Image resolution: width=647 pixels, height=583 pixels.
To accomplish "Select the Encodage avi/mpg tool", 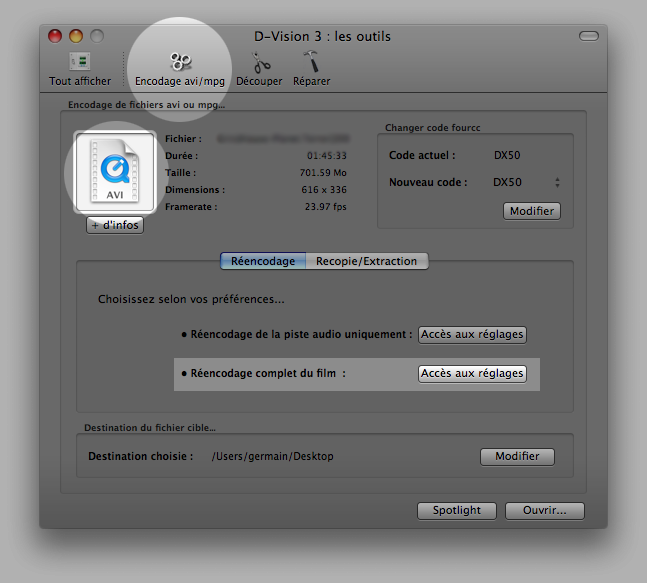I will click(x=180, y=69).
